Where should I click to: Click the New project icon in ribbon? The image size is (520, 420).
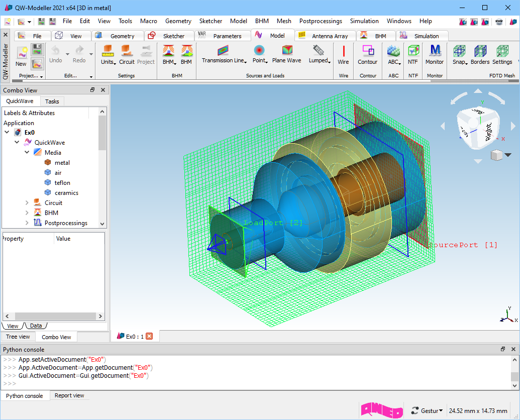click(21, 56)
